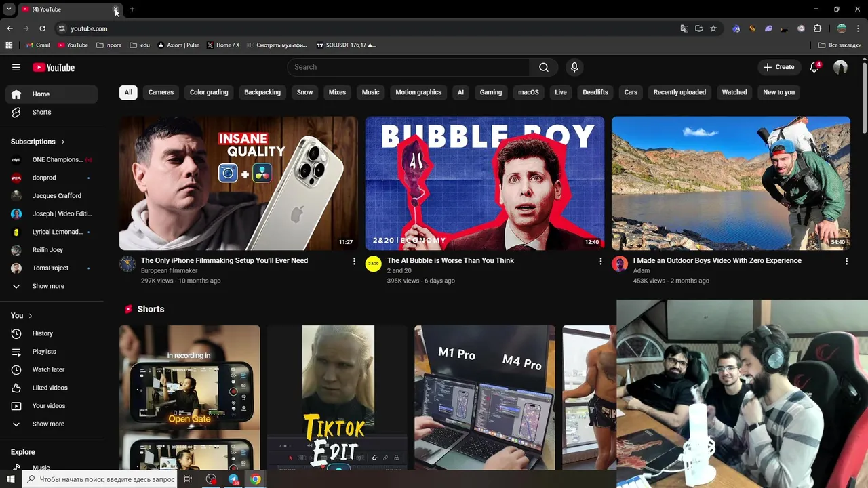Select the Motion graphics filter chip
The height and width of the screenshot is (488, 868).
(418, 92)
